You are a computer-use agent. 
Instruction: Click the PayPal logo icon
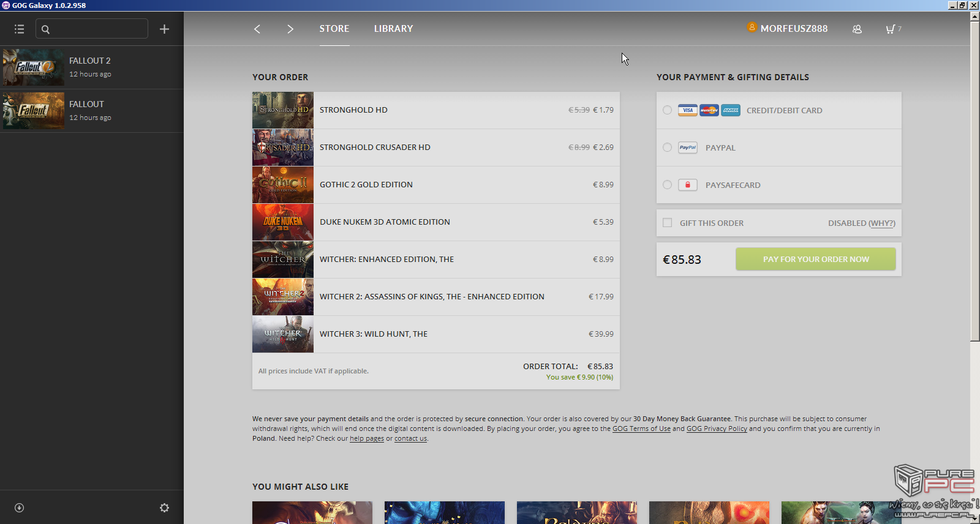pos(688,148)
